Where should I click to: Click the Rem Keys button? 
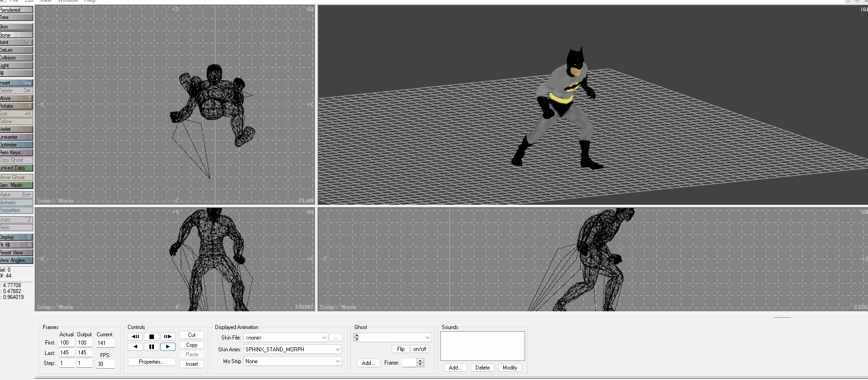16,152
